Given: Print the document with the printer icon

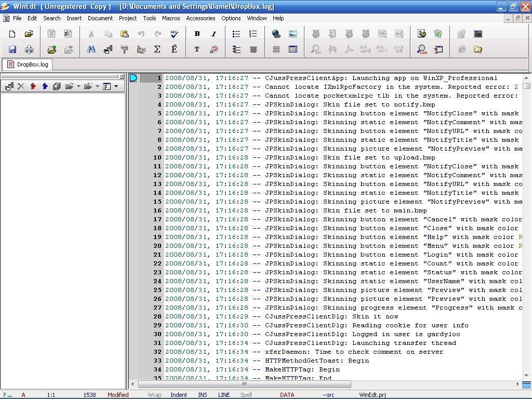Looking at the screenshot, I should [x=29, y=49].
